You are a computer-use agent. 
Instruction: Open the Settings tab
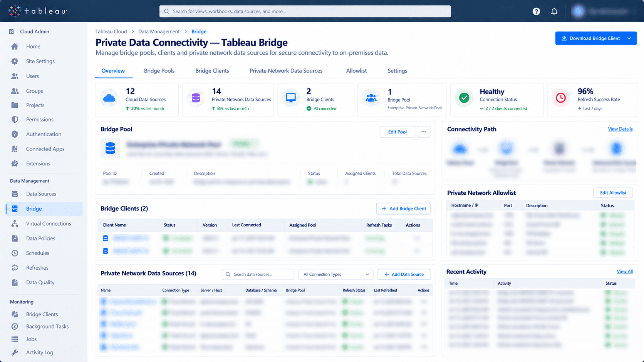(397, 71)
